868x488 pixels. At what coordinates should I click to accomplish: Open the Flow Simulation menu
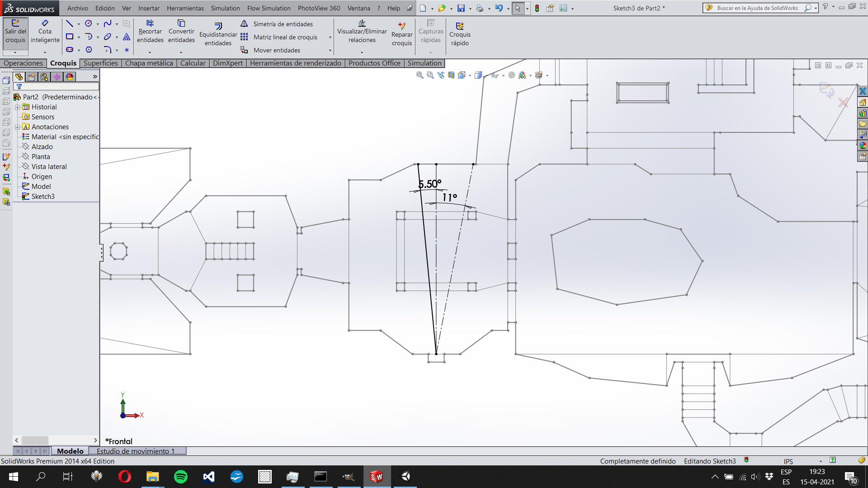(269, 8)
